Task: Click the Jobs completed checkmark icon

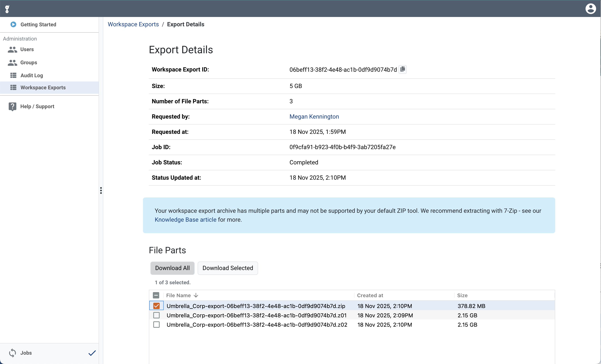Action: (92, 353)
